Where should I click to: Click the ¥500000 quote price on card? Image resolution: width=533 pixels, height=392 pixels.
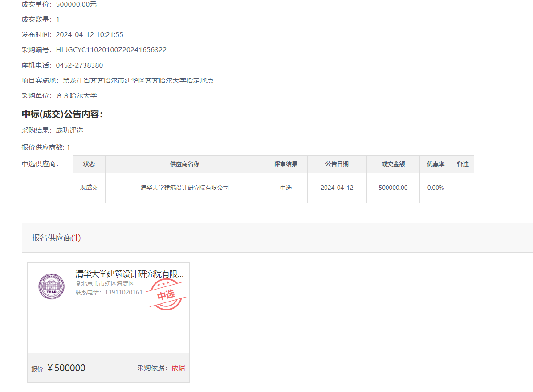coord(66,368)
